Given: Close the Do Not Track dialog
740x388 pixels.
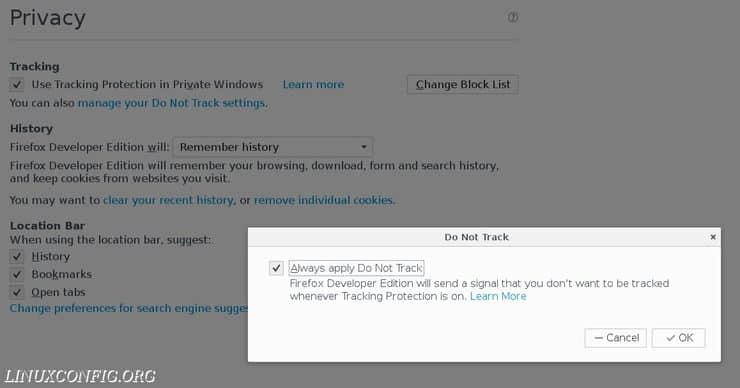Looking at the screenshot, I should (x=713, y=237).
